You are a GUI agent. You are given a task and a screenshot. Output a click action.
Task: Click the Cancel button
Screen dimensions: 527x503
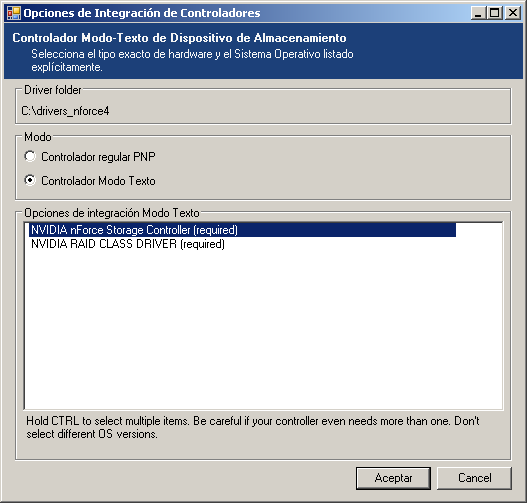474,478
